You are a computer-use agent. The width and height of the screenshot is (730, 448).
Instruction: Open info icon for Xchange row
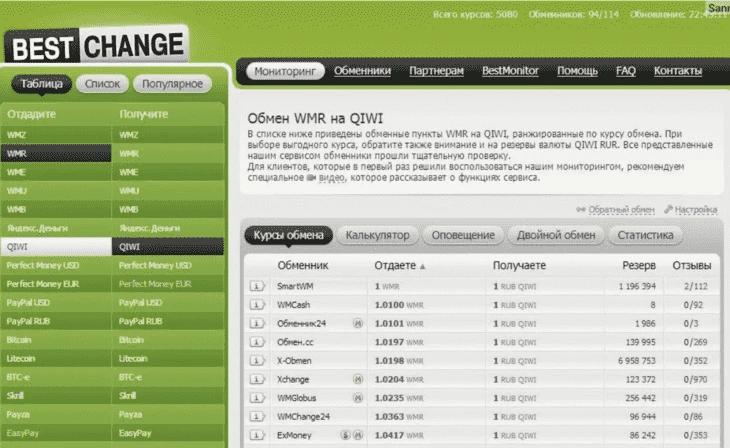pyautogui.click(x=257, y=379)
